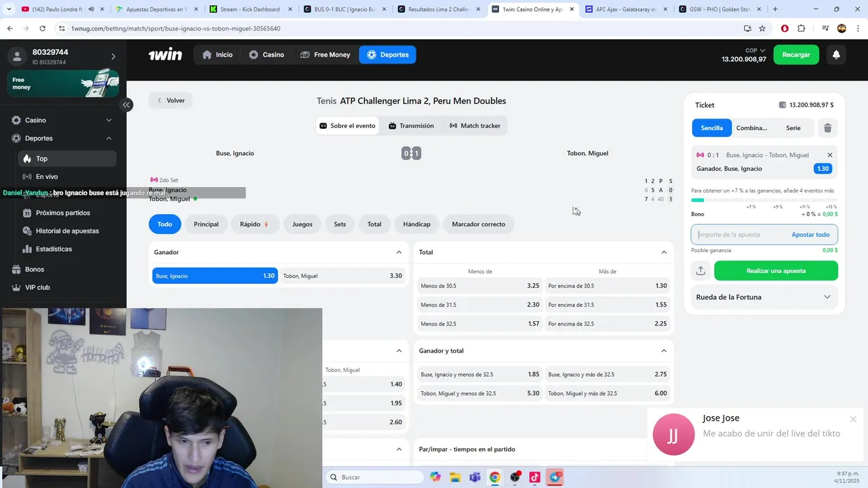The width and height of the screenshot is (868, 488).
Task: Filter markets by Hándicap
Action: pyautogui.click(x=416, y=224)
